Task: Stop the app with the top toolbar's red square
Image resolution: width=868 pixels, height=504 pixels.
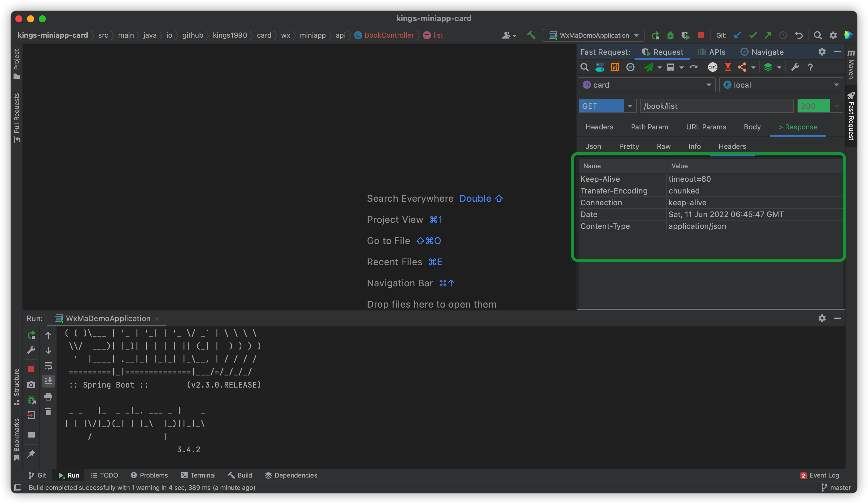Action: [x=701, y=35]
